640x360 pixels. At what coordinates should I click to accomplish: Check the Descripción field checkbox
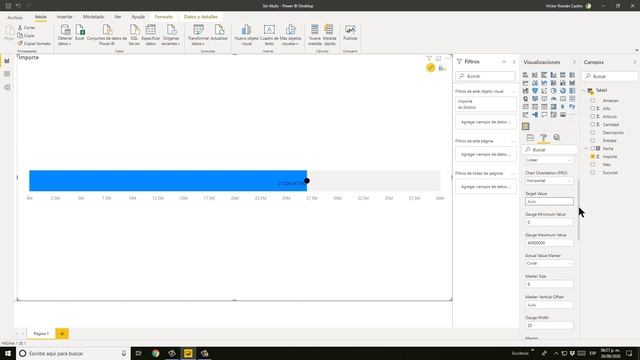pos(593,132)
